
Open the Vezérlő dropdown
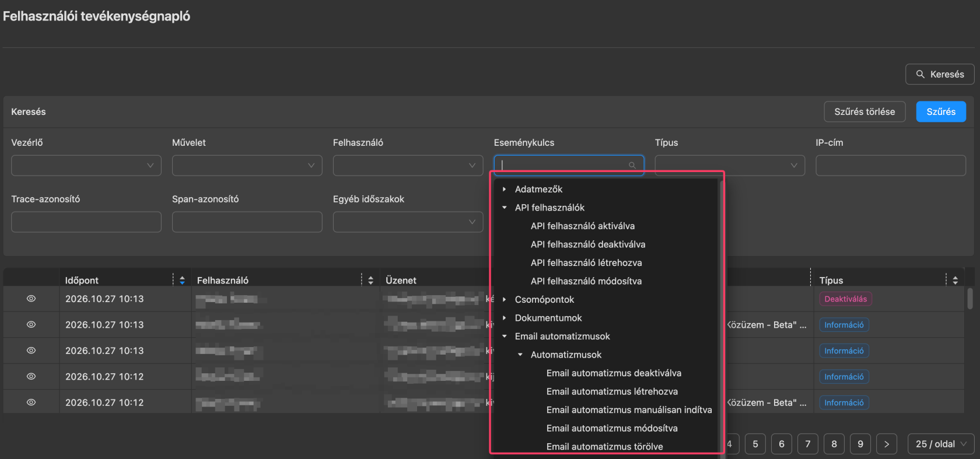[86, 166]
